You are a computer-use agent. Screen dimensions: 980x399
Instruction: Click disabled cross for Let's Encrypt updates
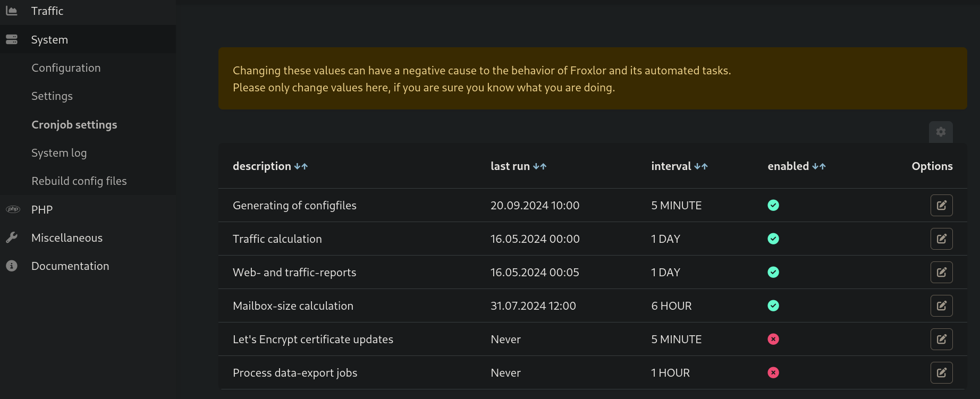[x=773, y=339]
